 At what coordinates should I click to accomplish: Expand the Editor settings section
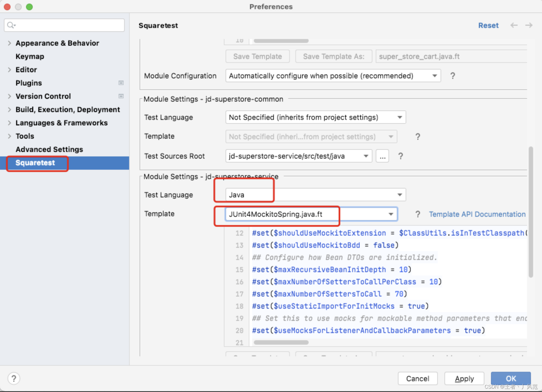click(x=9, y=70)
